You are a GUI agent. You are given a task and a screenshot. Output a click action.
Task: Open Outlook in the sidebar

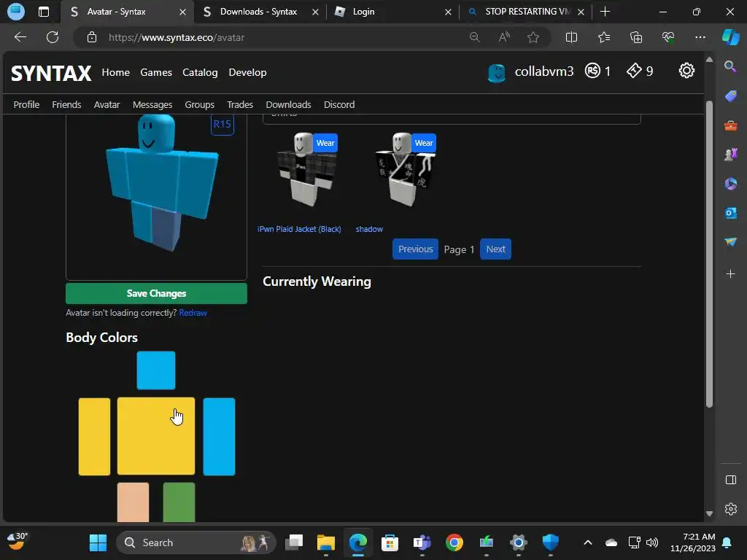[x=730, y=213]
